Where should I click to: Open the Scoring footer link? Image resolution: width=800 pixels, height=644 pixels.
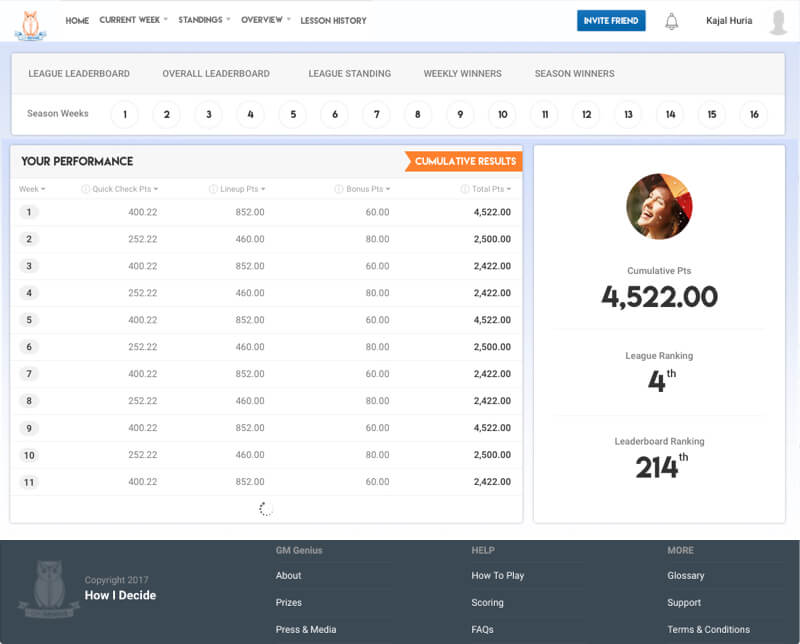pos(487,602)
